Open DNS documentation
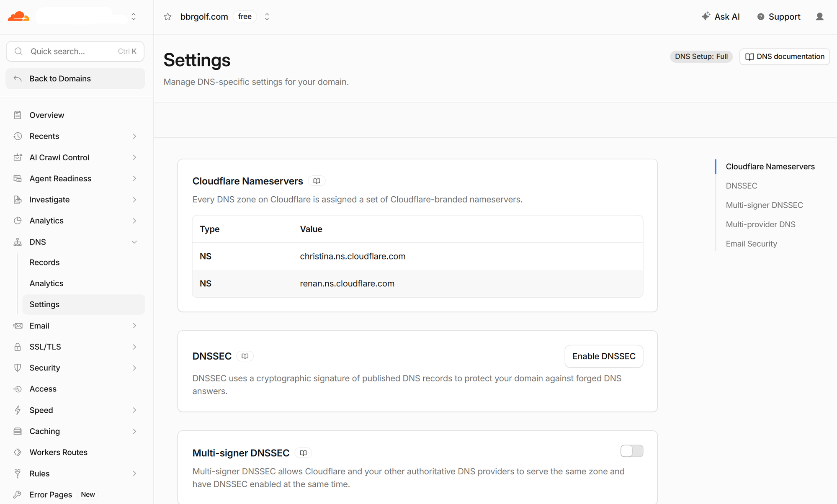The image size is (837, 504). [785, 57]
